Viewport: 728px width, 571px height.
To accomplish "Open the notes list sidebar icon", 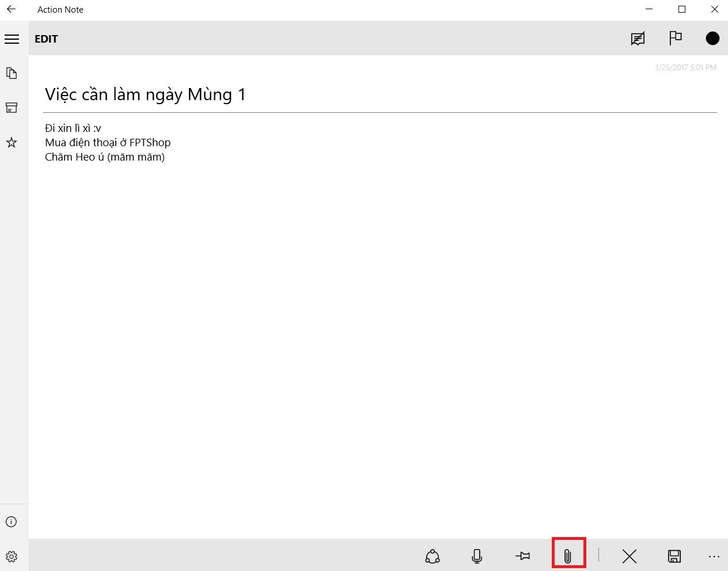I will (12, 73).
